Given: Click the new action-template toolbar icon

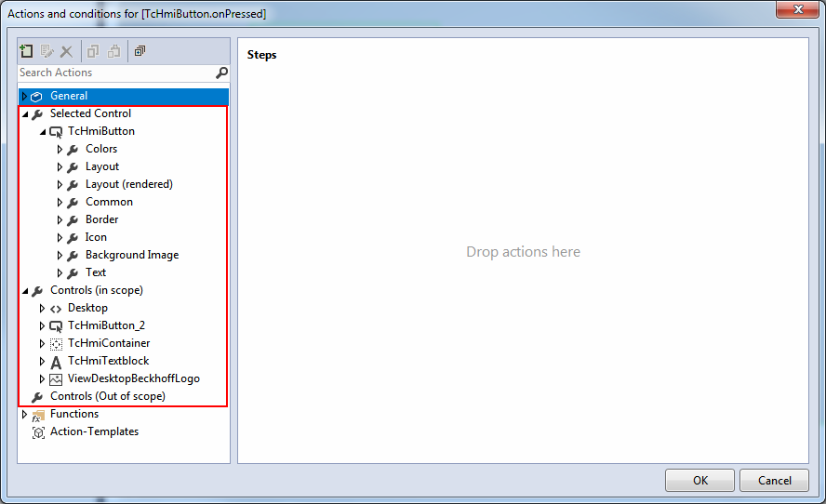Looking at the screenshot, I should [26, 51].
